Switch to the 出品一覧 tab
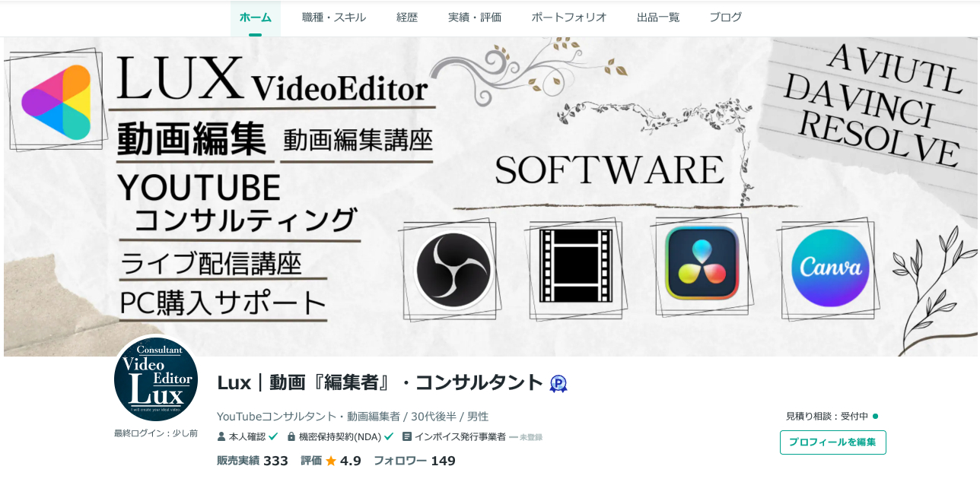The height and width of the screenshot is (482, 980). (x=658, y=17)
